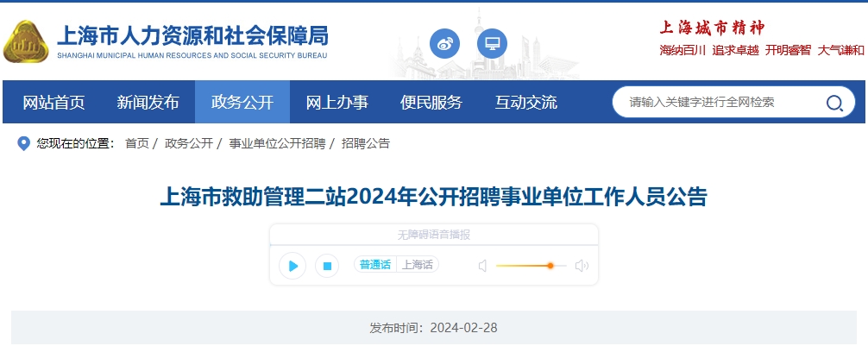Click the 您现在的位置 label

pyautogui.click(x=75, y=143)
